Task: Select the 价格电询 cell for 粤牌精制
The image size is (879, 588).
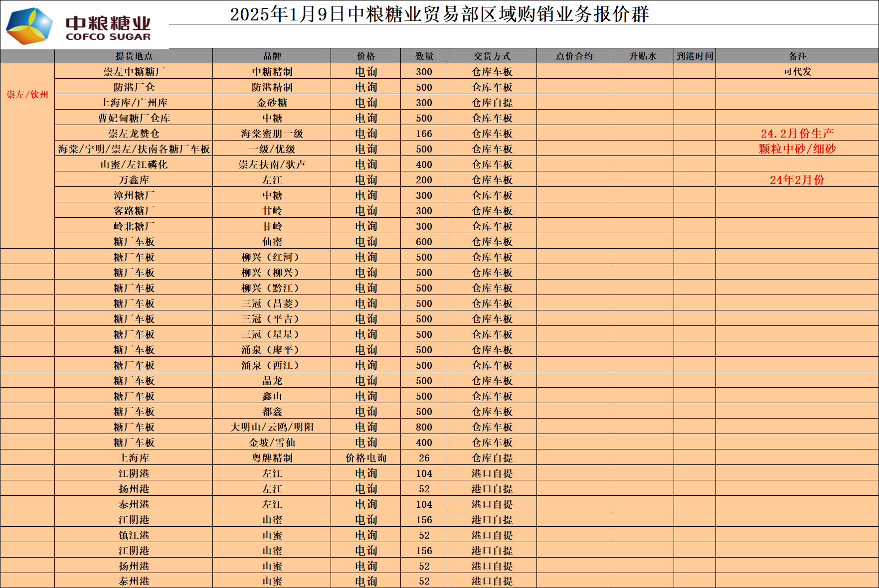Action: point(365,458)
